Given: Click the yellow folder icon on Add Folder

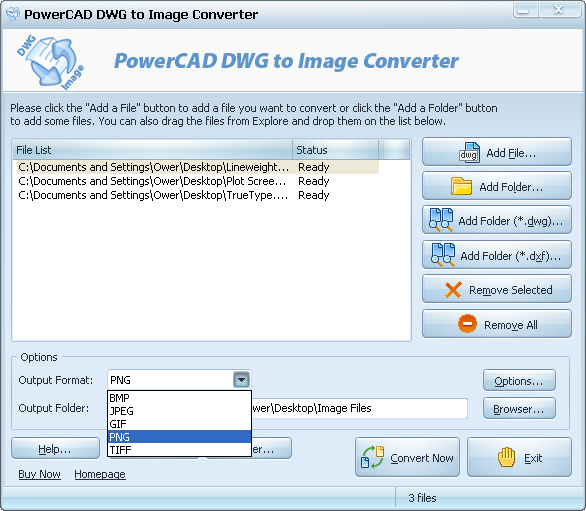Looking at the screenshot, I should pyautogui.click(x=461, y=186).
